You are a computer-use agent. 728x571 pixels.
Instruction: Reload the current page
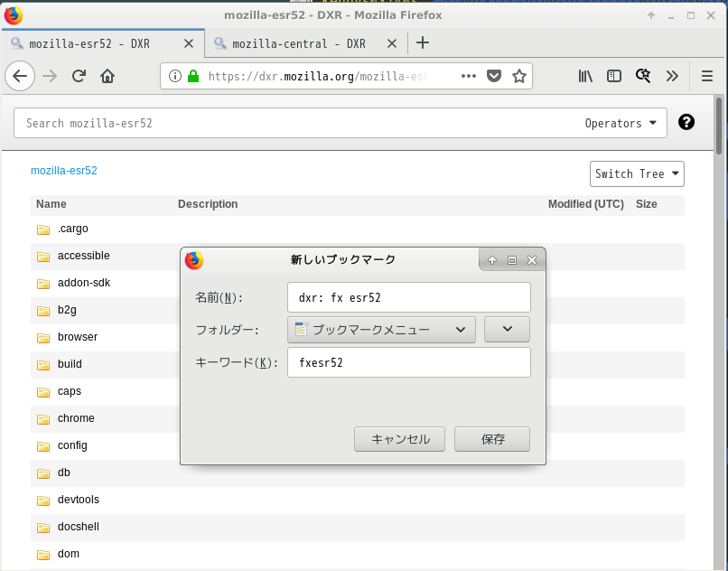[79, 77]
